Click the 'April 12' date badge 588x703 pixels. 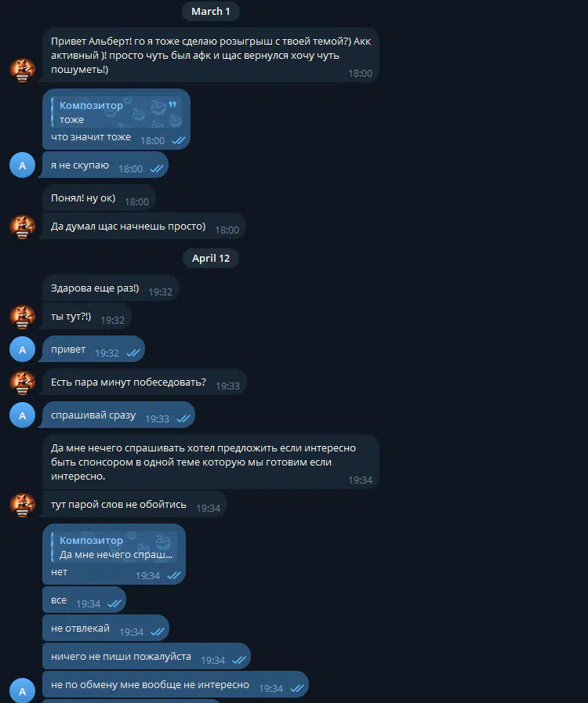click(x=210, y=259)
